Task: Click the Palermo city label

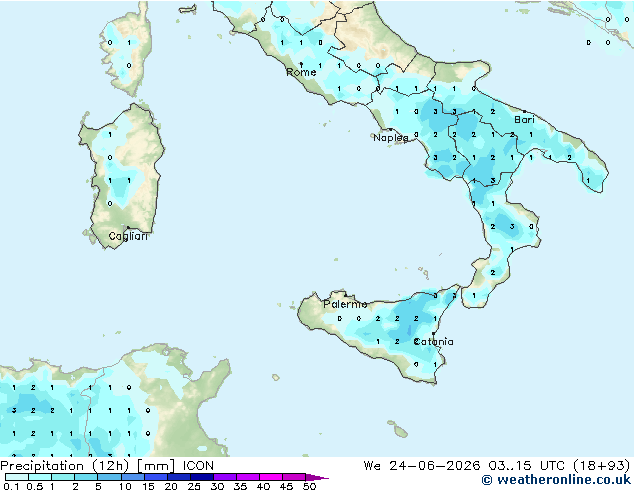Action: (x=345, y=304)
